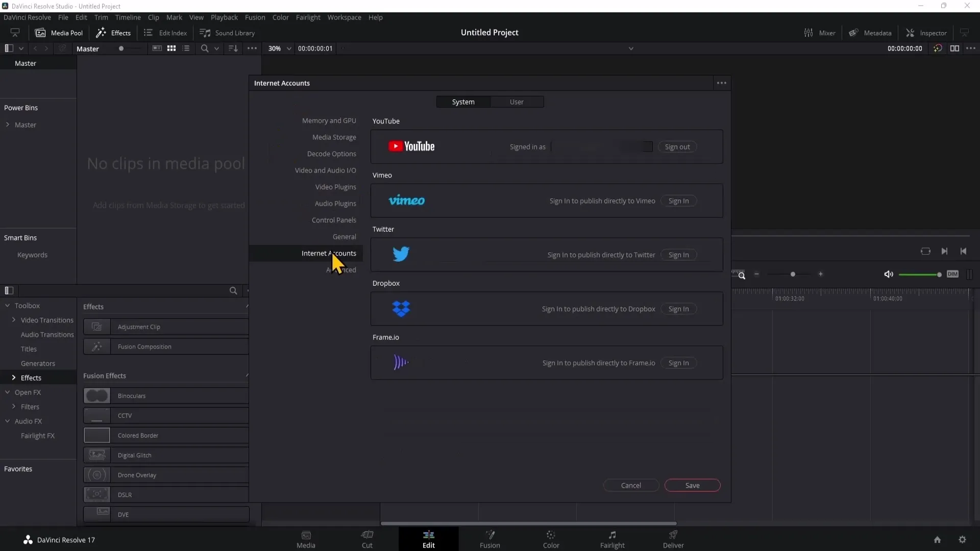Open the audio Mixer panel
Viewport: 980px width, 551px height.
pos(820,33)
